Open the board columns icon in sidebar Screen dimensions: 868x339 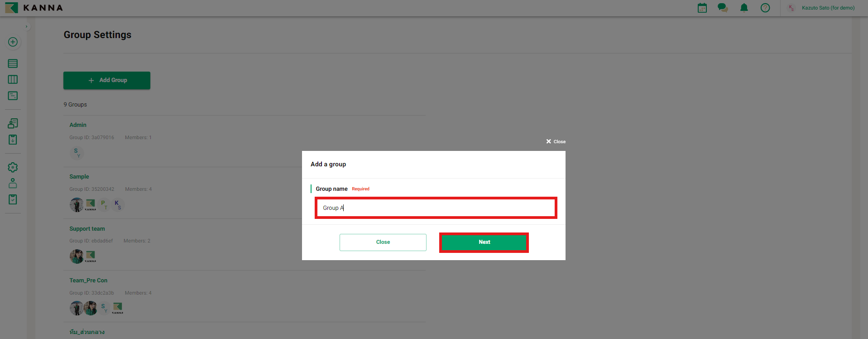point(13,80)
